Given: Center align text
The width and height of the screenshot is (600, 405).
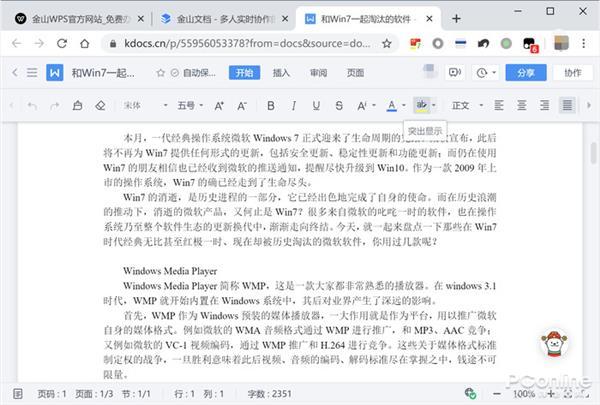Looking at the screenshot, I should [x=522, y=105].
